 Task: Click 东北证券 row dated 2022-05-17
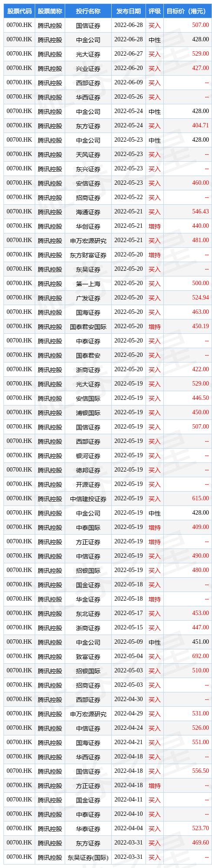pos(108,613)
